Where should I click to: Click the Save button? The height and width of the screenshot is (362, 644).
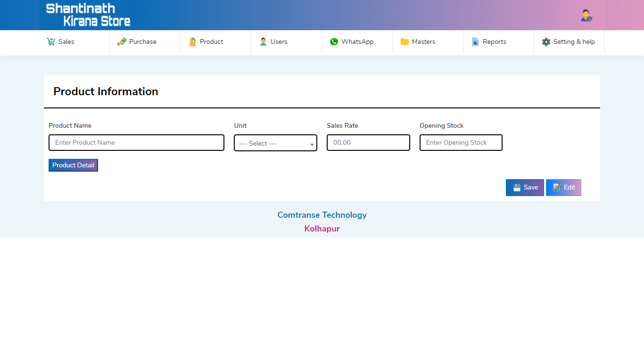525,188
